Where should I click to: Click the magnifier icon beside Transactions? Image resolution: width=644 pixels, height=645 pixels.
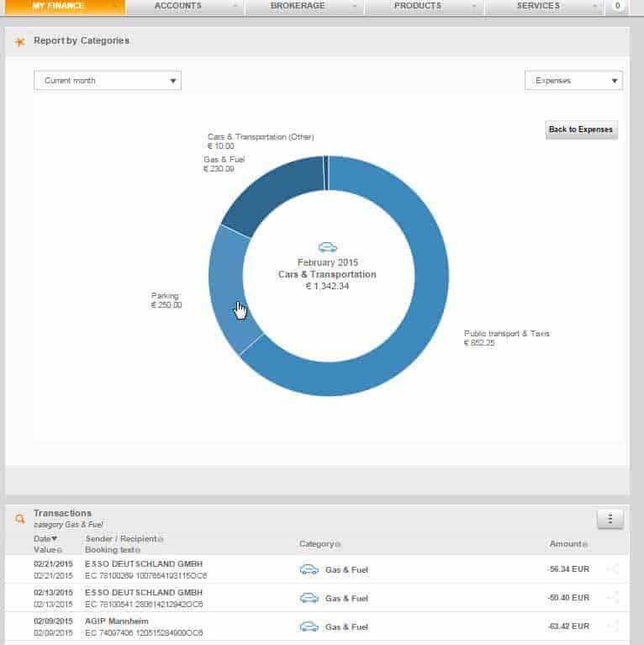20,520
